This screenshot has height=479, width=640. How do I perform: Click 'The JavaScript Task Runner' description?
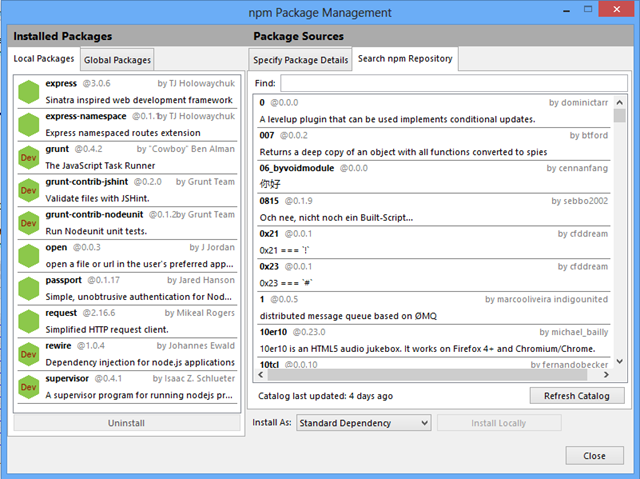pos(100,166)
